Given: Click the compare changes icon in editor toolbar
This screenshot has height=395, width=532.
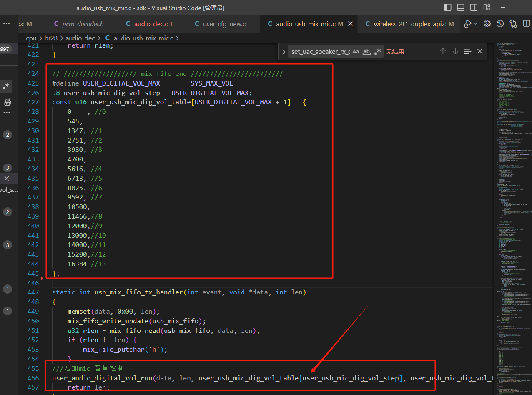Looking at the screenshot, I should pos(513,24).
